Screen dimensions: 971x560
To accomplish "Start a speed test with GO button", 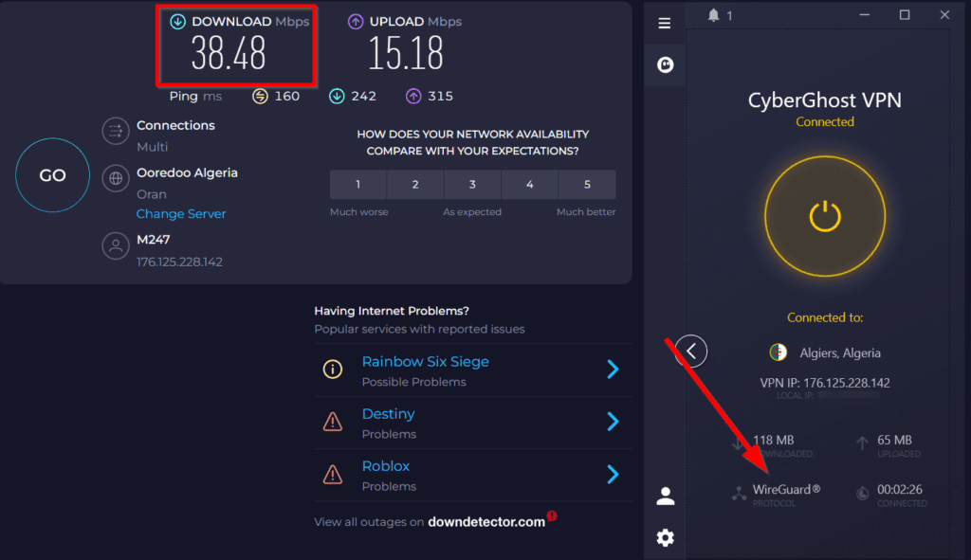I will pos(52,175).
